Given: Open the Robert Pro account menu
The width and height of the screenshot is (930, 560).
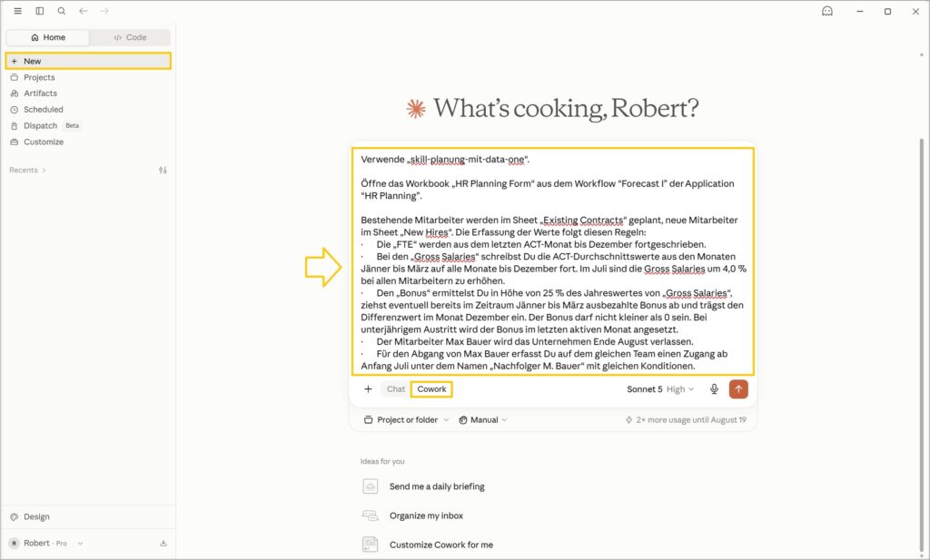Looking at the screenshot, I should (46, 543).
